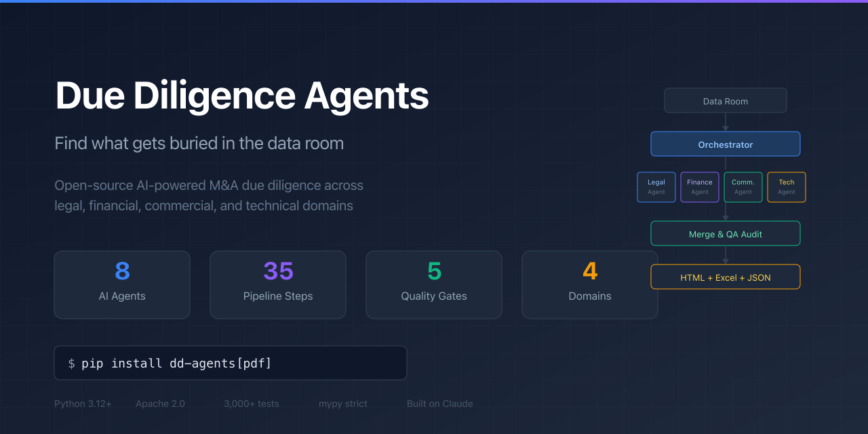Viewport: 868px width, 434px height.
Task: Click the Python 3.12+ badge
Action: pos(83,403)
